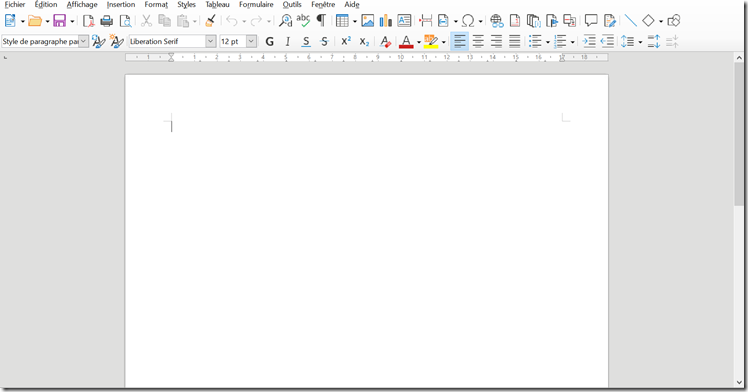Increase the paragraph indent
Image resolution: width=748 pixels, height=392 pixels.
point(589,41)
